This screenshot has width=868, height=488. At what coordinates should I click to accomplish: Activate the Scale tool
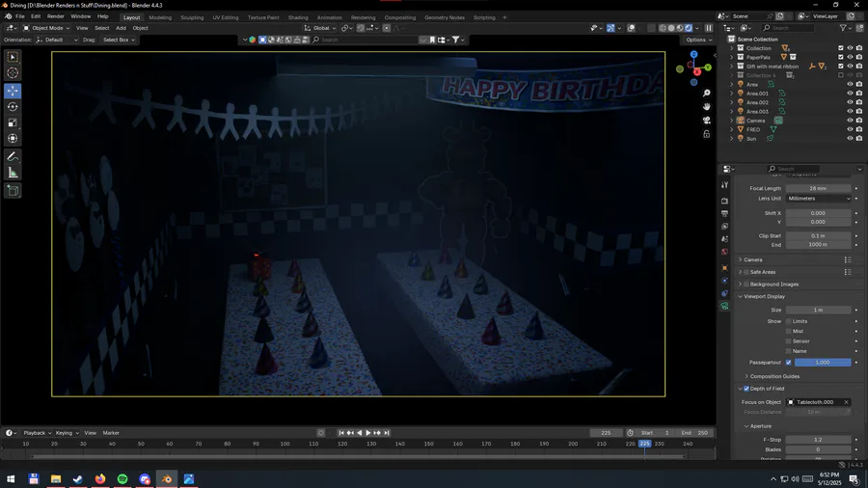(x=13, y=122)
